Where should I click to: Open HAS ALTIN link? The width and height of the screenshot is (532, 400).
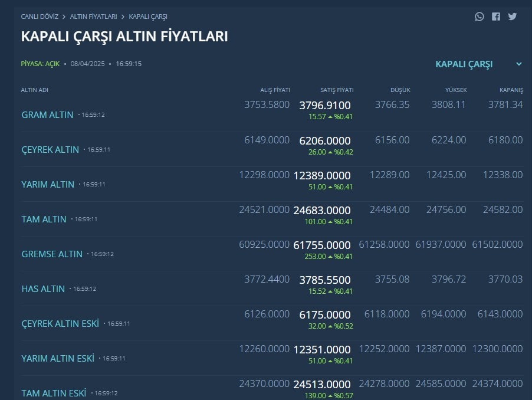tap(43, 289)
